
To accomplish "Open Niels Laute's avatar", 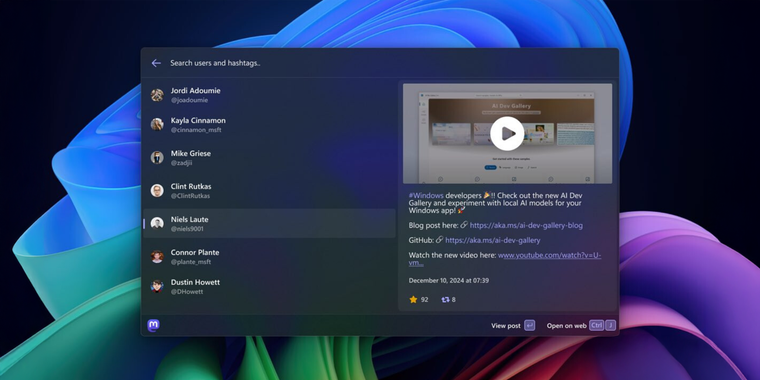I will coord(157,223).
